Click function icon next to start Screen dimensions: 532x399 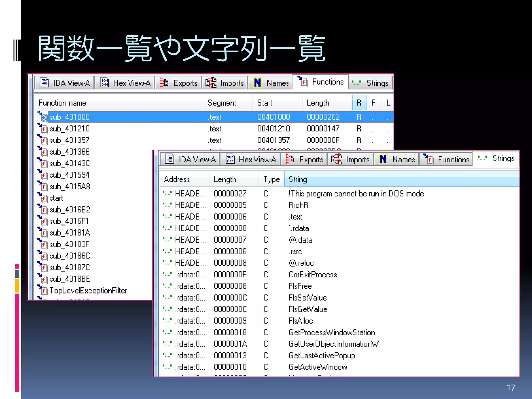click(43, 198)
